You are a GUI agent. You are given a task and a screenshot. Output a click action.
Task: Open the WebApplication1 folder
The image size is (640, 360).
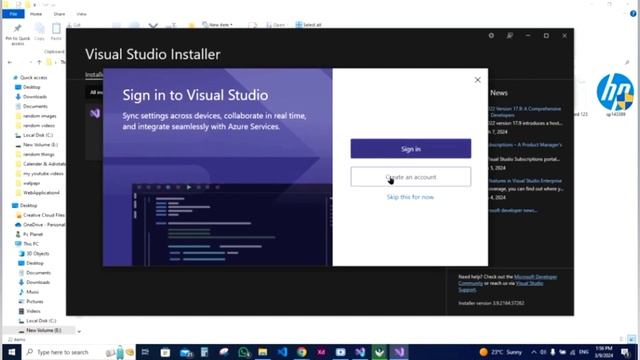point(41,193)
